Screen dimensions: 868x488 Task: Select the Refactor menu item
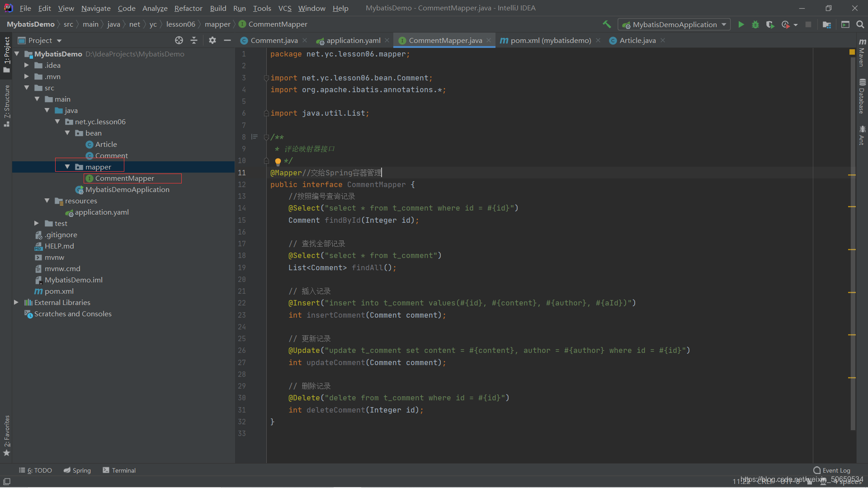(189, 8)
